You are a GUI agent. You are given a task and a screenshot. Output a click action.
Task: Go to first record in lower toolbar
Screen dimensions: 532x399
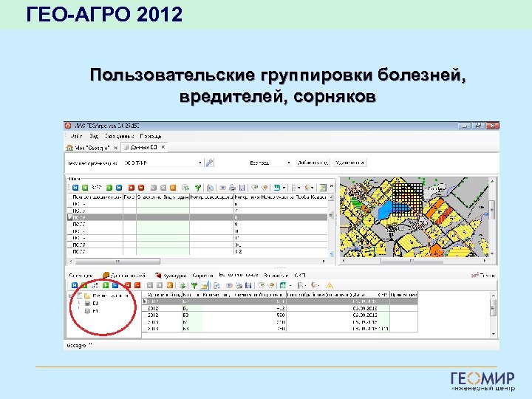[x=75, y=285]
